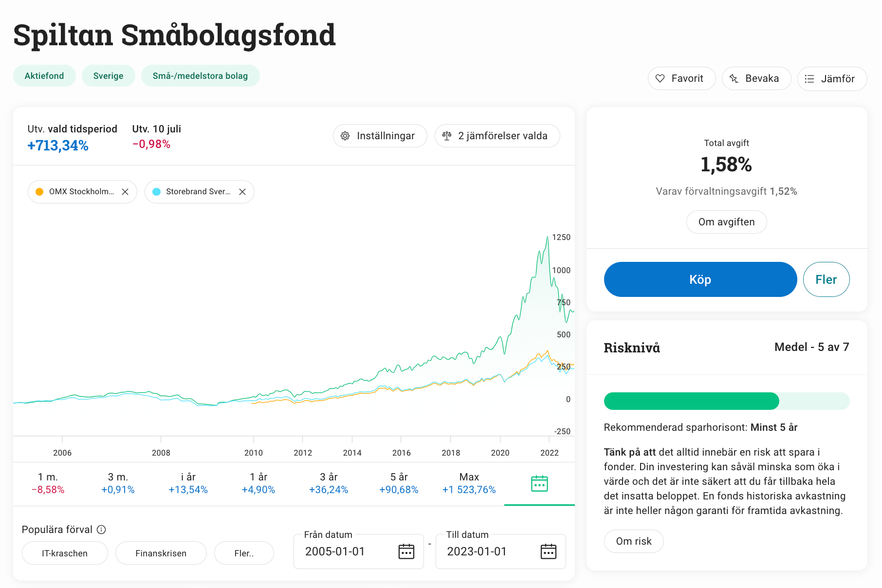This screenshot has height=588, width=882.
Task: Choose the Finanskrisen preset
Action: click(161, 553)
